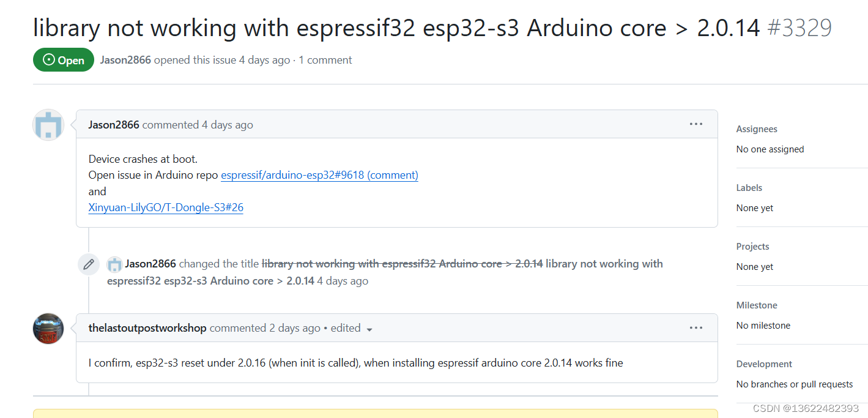Click the Open status badge
This screenshot has height=418, width=868.
pos(63,60)
